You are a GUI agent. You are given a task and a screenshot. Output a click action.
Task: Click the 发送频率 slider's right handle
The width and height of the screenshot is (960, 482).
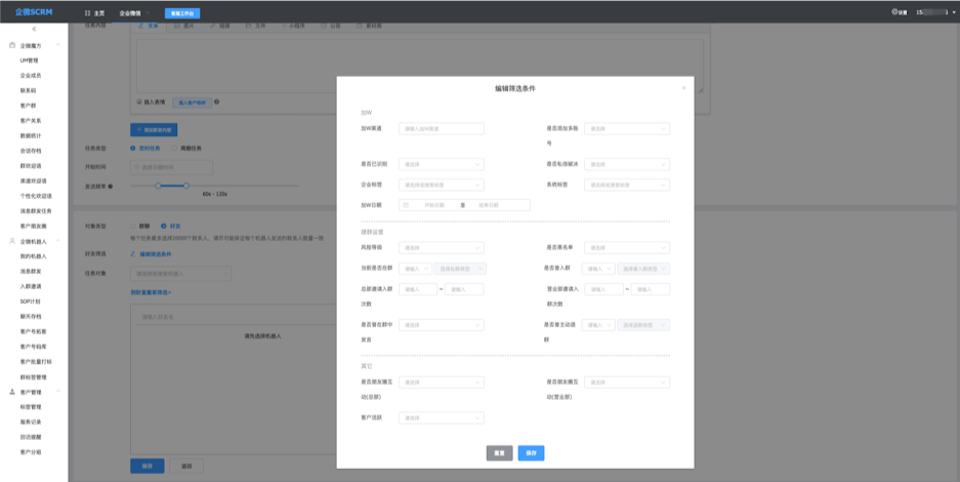(186, 185)
